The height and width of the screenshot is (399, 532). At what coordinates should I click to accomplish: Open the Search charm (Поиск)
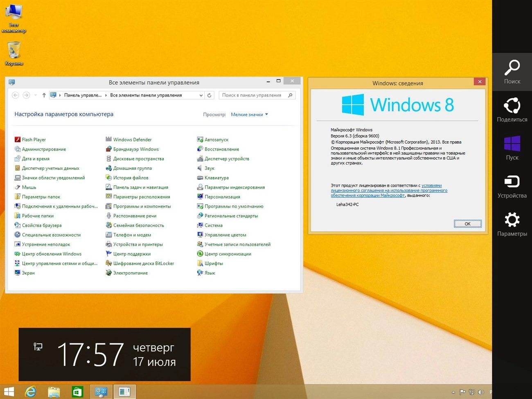point(512,72)
